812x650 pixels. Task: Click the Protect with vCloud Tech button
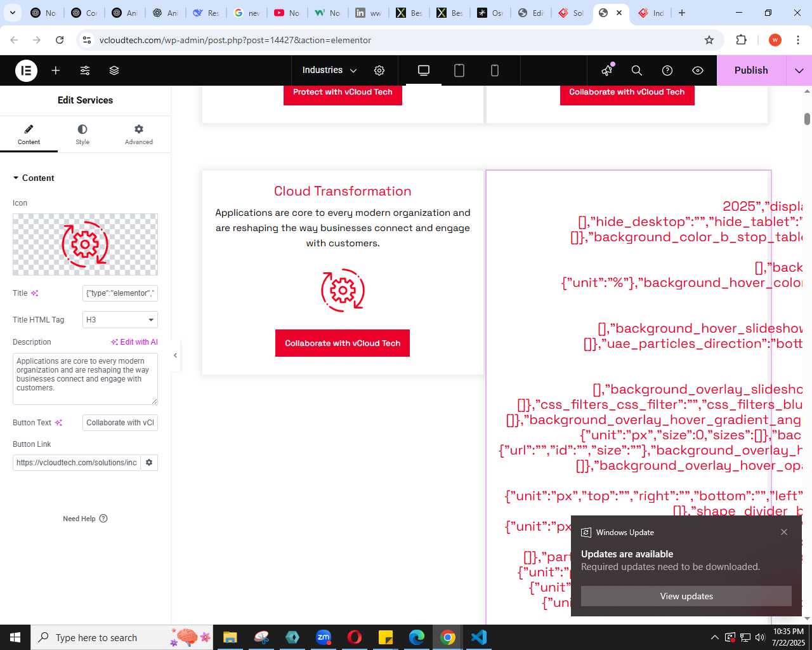click(343, 93)
